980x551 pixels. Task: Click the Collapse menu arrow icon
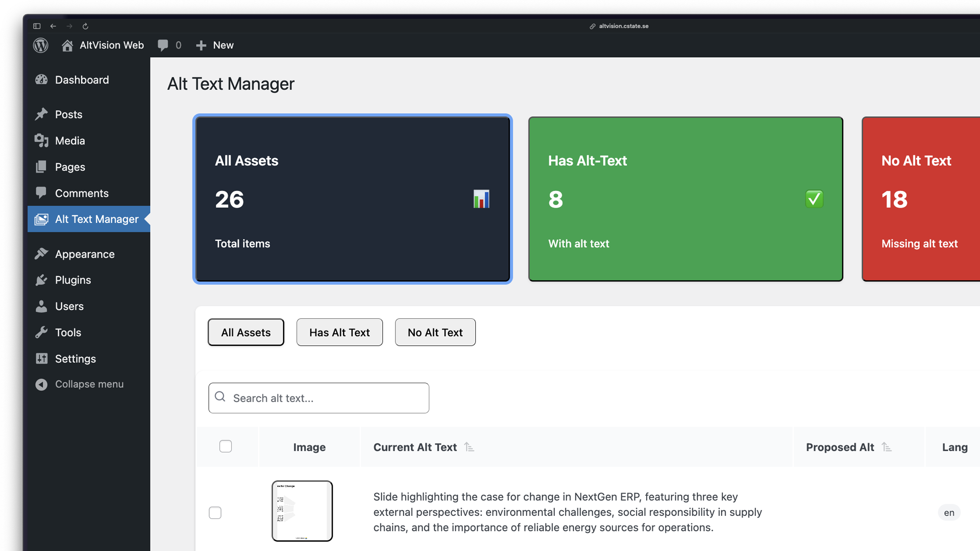[x=41, y=384]
